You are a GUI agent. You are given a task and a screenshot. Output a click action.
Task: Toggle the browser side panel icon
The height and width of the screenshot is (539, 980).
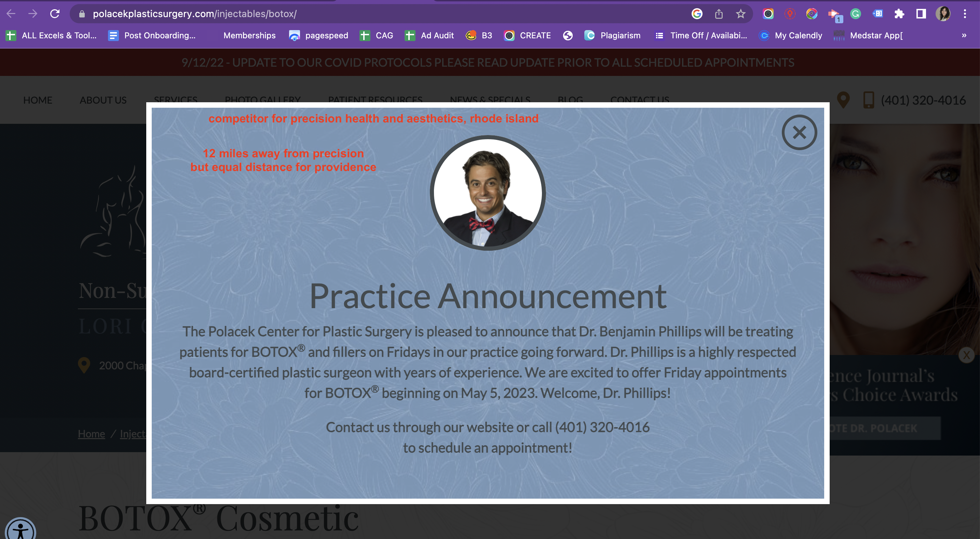coord(921,14)
